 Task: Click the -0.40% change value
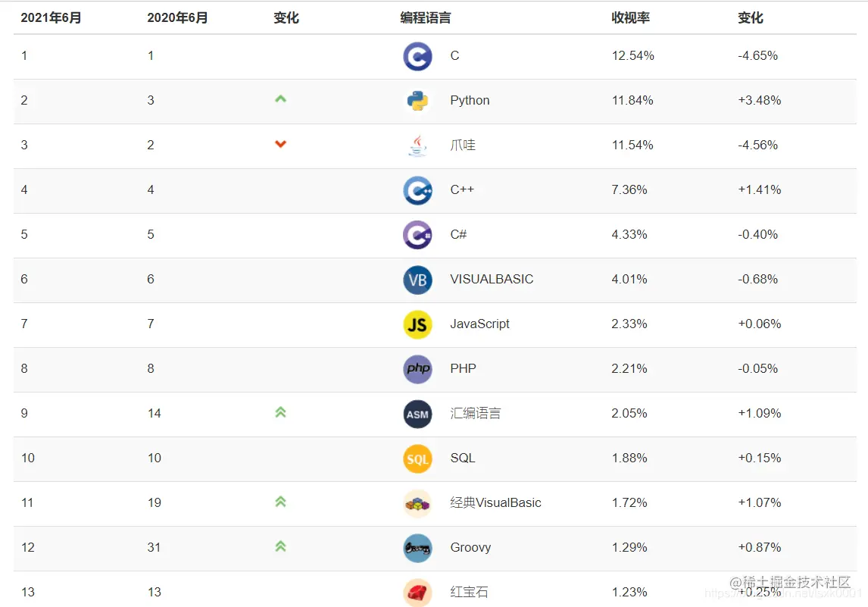point(758,235)
